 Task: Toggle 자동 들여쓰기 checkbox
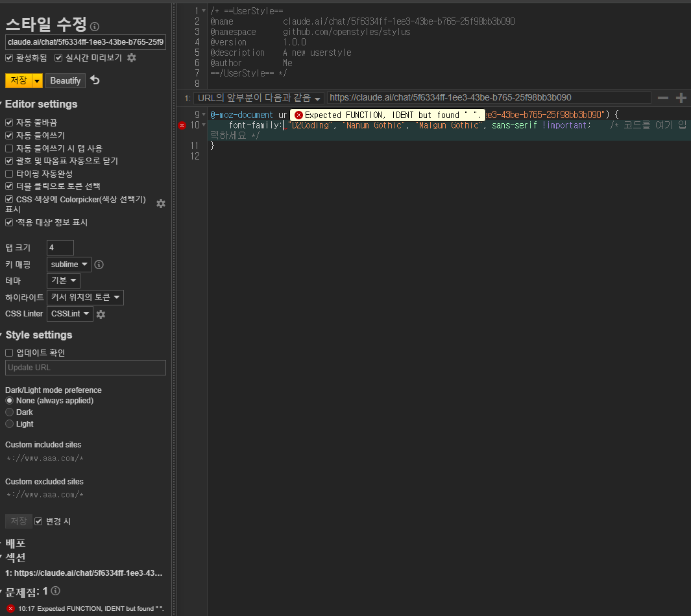pos(9,136)
